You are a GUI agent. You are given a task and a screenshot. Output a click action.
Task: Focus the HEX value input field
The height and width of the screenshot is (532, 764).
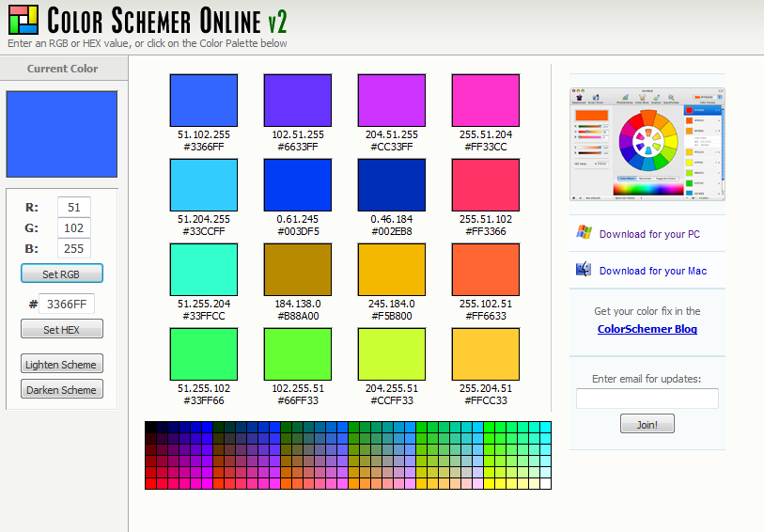tap(67, 304)
